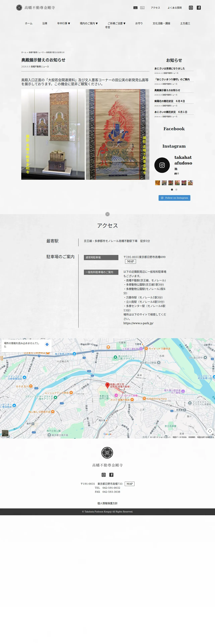
Task: Click the DPL国立府中 map marker
Action: [205, 357]
